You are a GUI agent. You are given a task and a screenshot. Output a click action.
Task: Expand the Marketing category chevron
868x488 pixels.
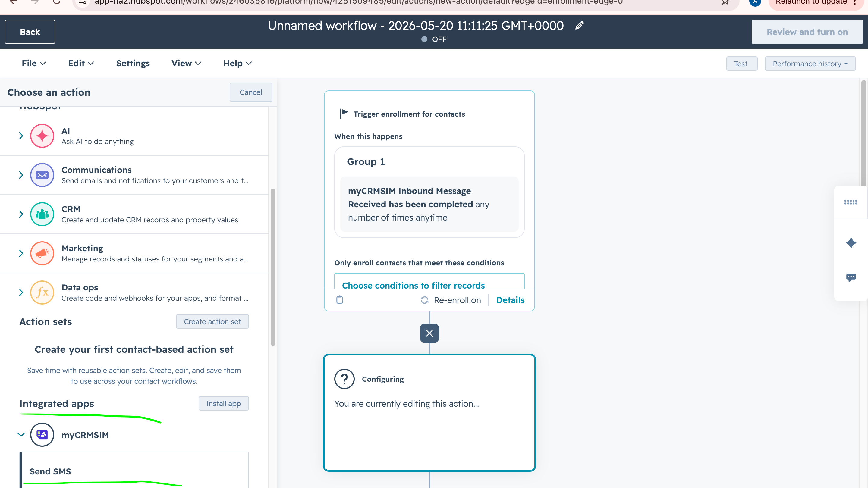[x=21, y=253]
